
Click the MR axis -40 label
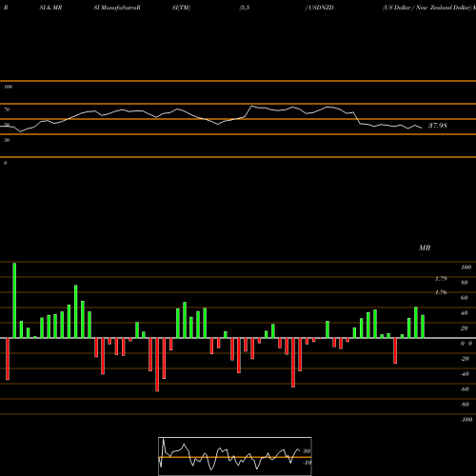[x=465, y=374]
